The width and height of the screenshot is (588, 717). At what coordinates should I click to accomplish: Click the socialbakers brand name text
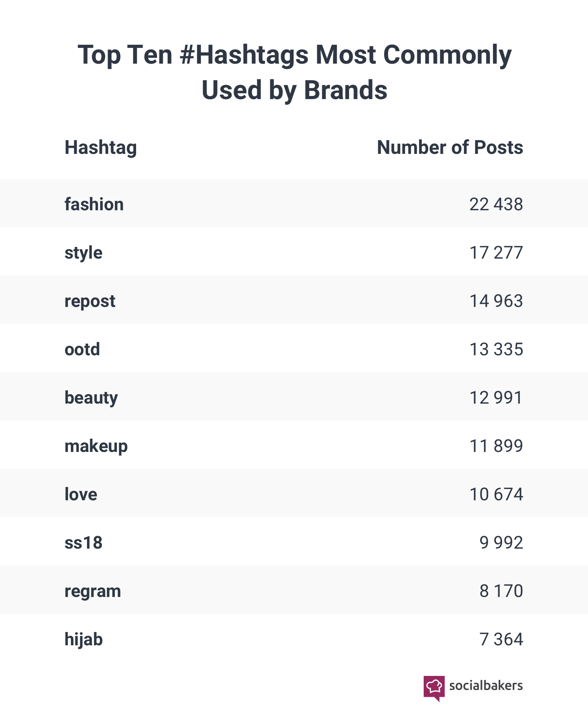coord(486,686)
